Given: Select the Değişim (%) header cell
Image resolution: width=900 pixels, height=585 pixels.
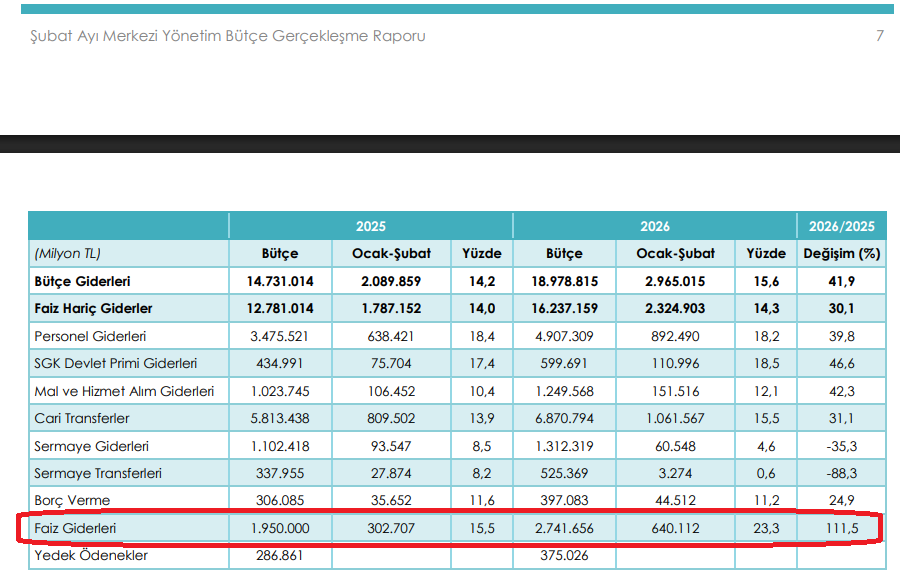Looking at the screenshot, I should [x=842, y=253].
